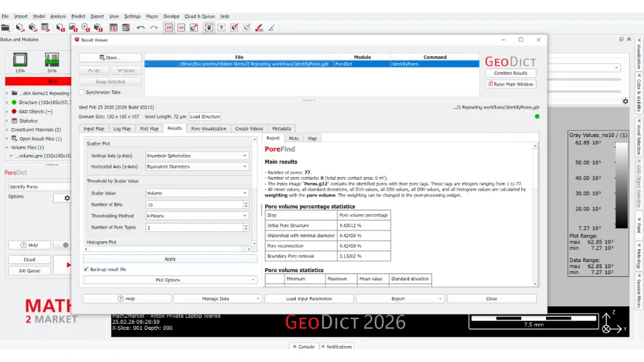Click the horizontal scrollbar under Histogram Plot
This screenshot has height=362, width=644.
[x=168, y=249]
